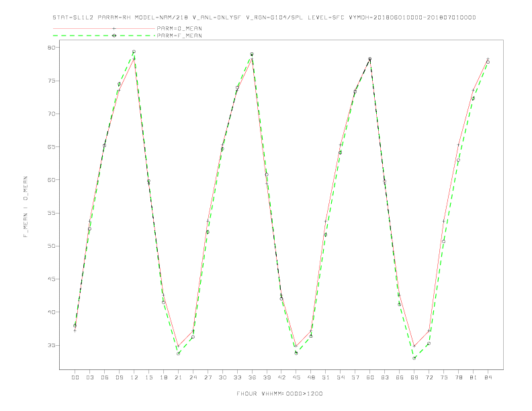The width and height of the screenshot is (532, 411).
Task: Click the chart title line starting STAT=SL1L2
Action: [x=264, y=17]
